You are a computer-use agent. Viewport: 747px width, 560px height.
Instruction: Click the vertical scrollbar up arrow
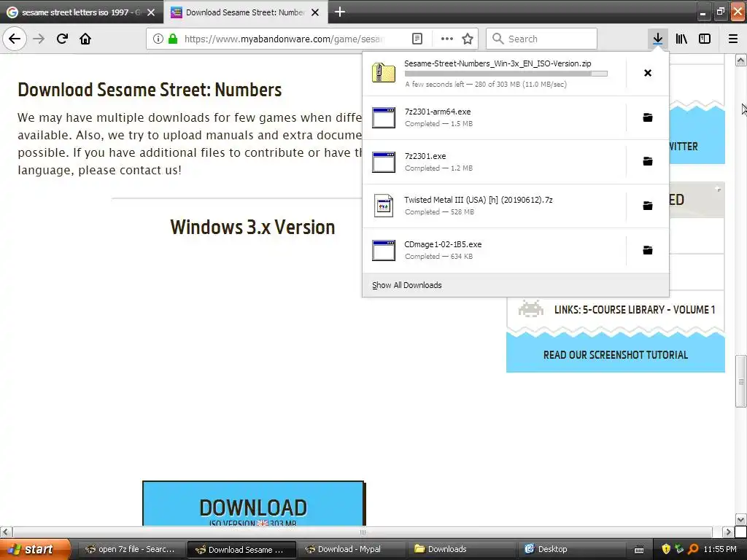[x=740, y=60]
